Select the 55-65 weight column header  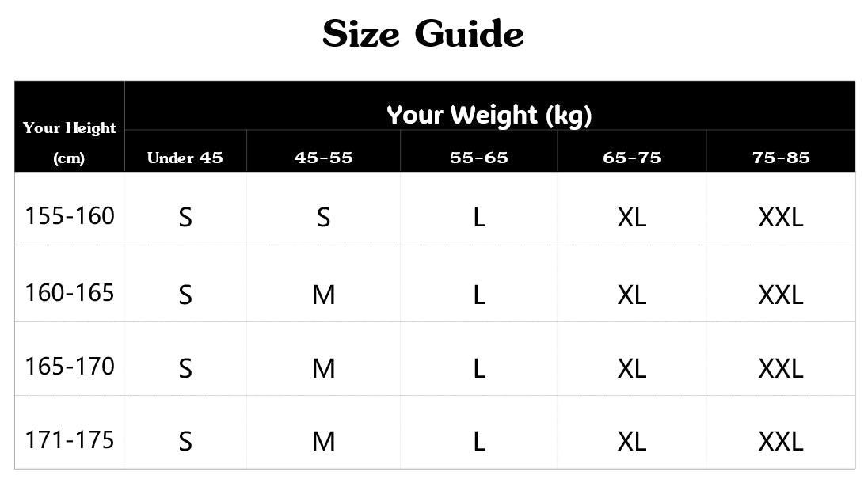tap(478, 158)
